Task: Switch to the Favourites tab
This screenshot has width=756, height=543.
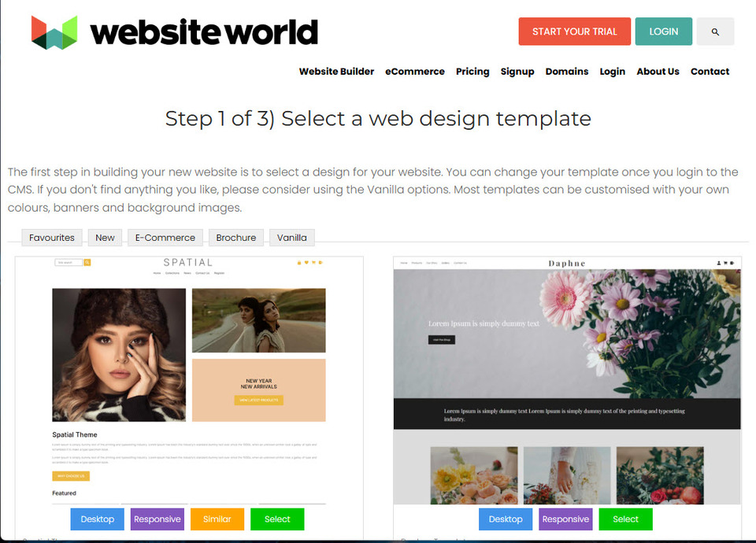Action: pyautogui.click(x=52, y=238)
